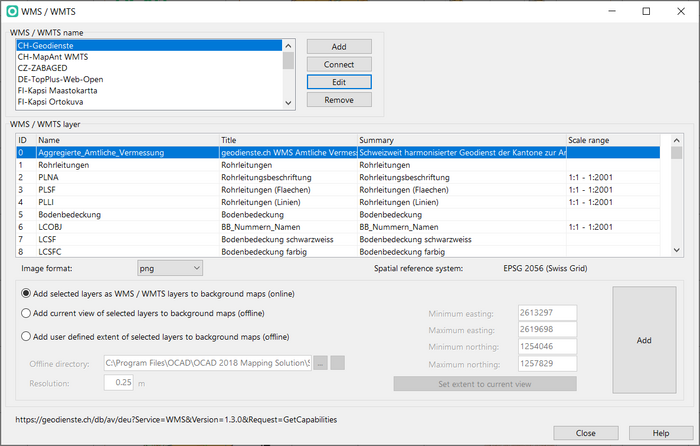Click the up arrow of the layer table scrollbar
Image resolution: width=700 pixels, height=446 pixels.
(676, 140)
